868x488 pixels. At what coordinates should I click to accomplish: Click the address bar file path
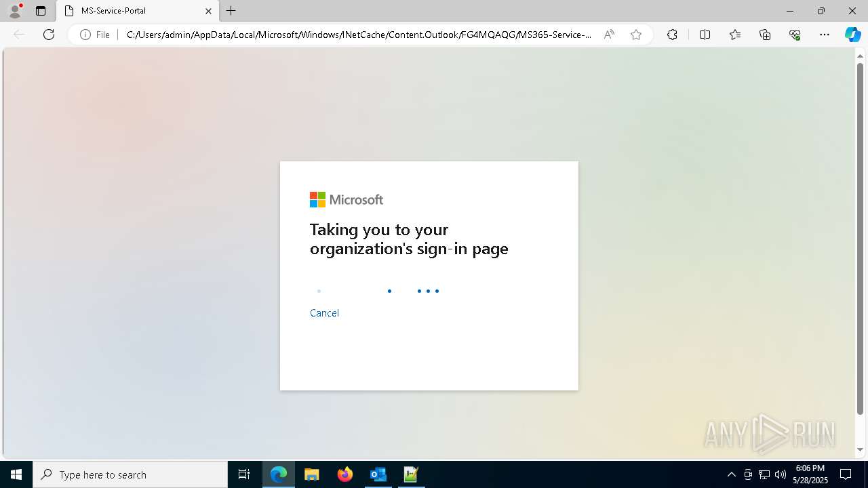point(359,35)
